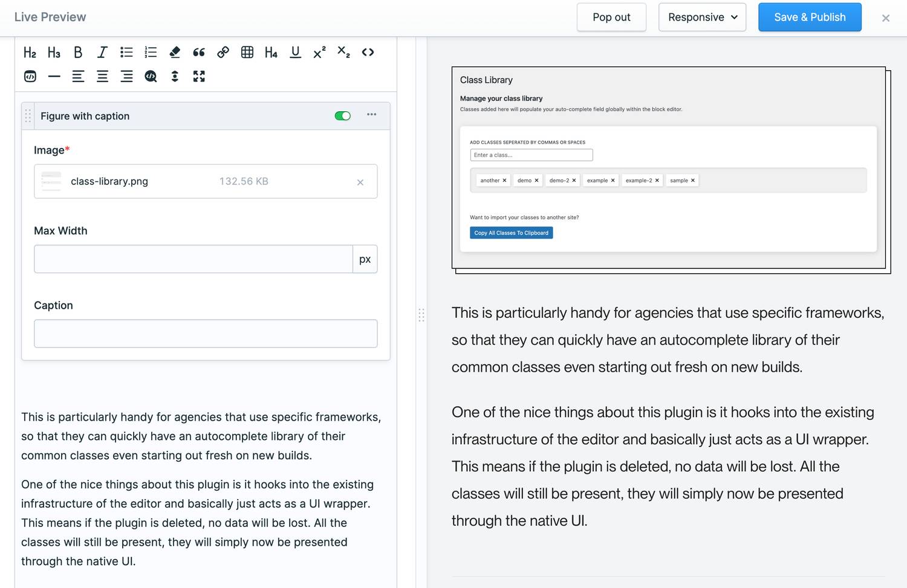Select the bulleted list icon
This screenshot has width=907, height=588.
[126, 53]
